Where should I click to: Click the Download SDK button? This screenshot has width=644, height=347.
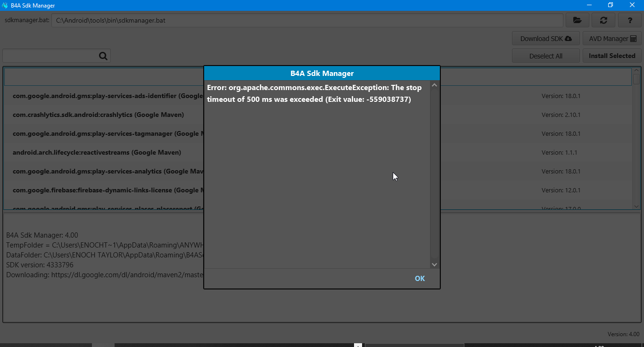click(x=546, y=39)
